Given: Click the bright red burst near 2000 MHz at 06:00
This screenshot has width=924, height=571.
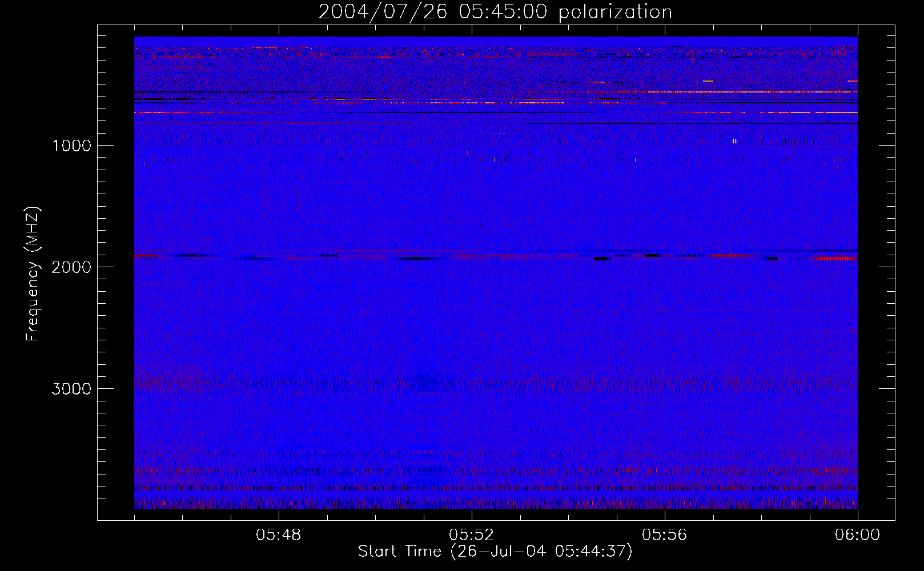Looking at the screenshot, I should 837,259.
